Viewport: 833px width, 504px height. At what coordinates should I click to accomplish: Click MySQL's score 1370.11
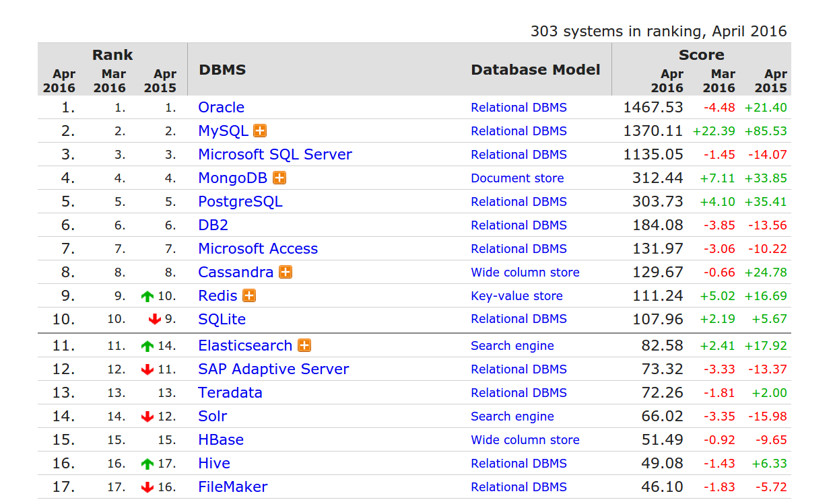tap(653, 131)
